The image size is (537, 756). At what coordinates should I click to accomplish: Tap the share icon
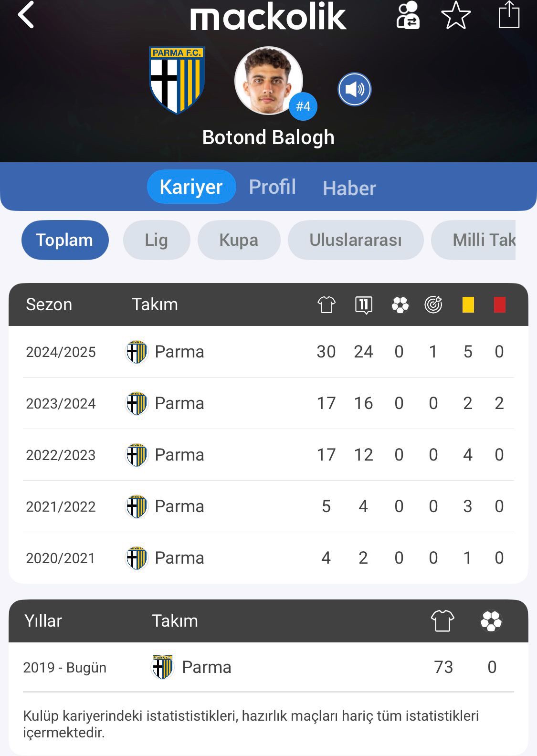[509, 15]
